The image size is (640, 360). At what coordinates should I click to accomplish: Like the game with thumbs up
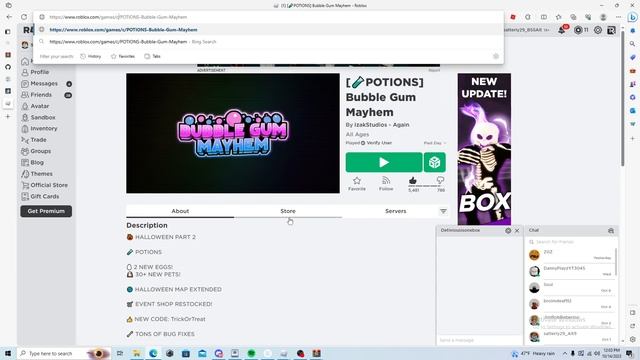[413, 180]
